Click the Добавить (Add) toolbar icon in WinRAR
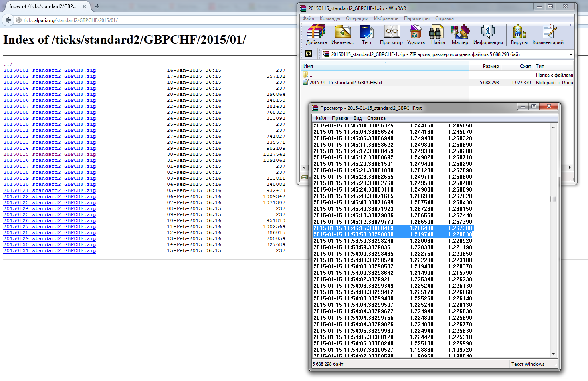The width and height of the screenshot is (588, 381). [316, 34]
